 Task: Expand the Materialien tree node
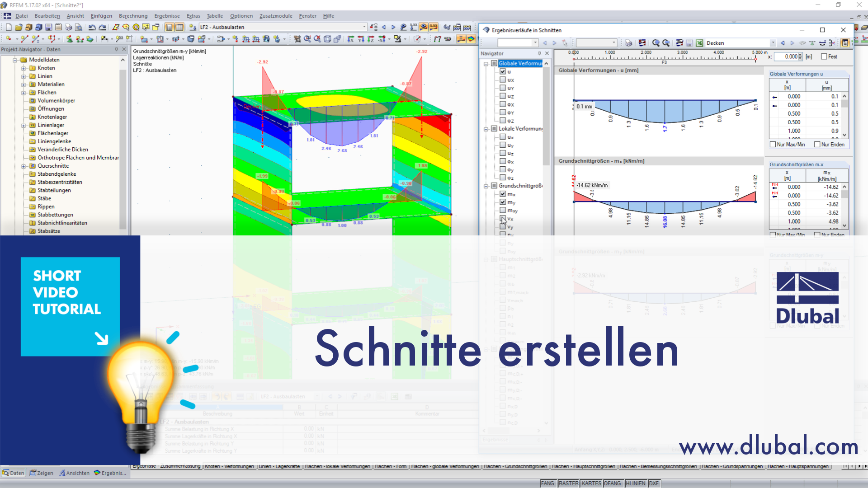[24, 84]
